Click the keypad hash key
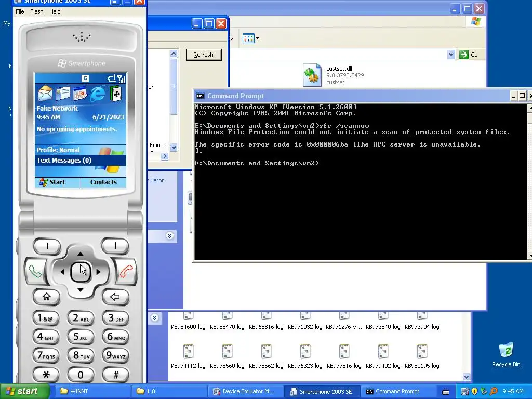Viewport: 532px width, 399px height. click(x=116, y=375)
